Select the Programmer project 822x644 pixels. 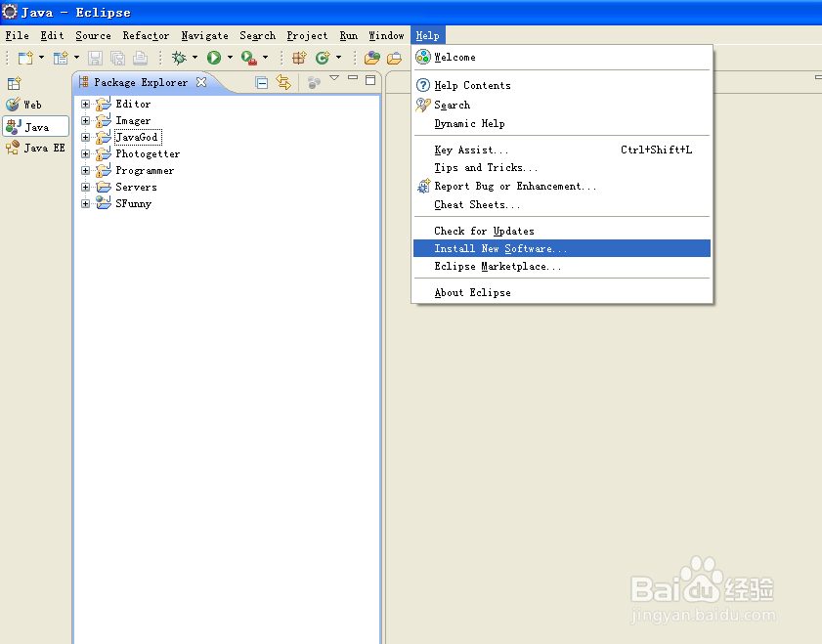tap(145, 170)
